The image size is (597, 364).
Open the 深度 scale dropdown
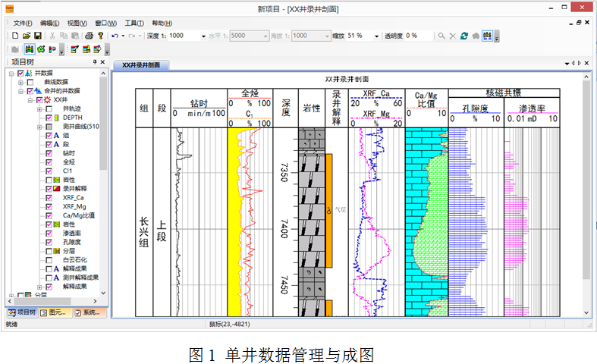click(x=203, y=36)
